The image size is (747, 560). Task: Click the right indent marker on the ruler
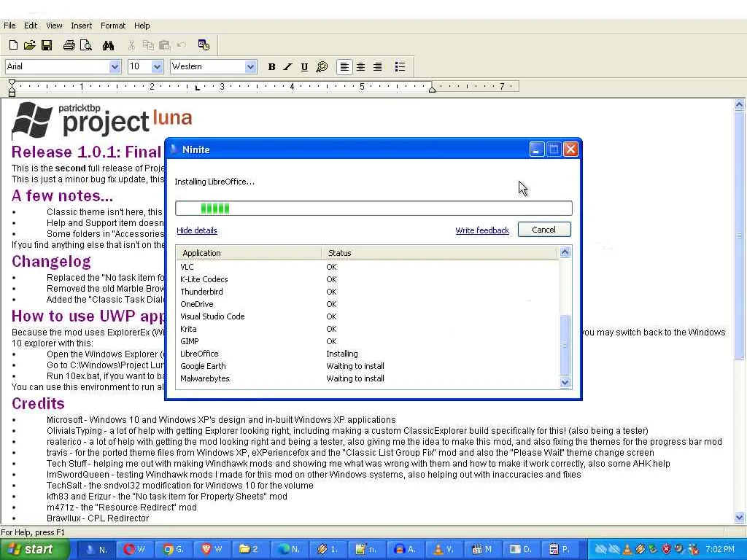pos(432,89)
